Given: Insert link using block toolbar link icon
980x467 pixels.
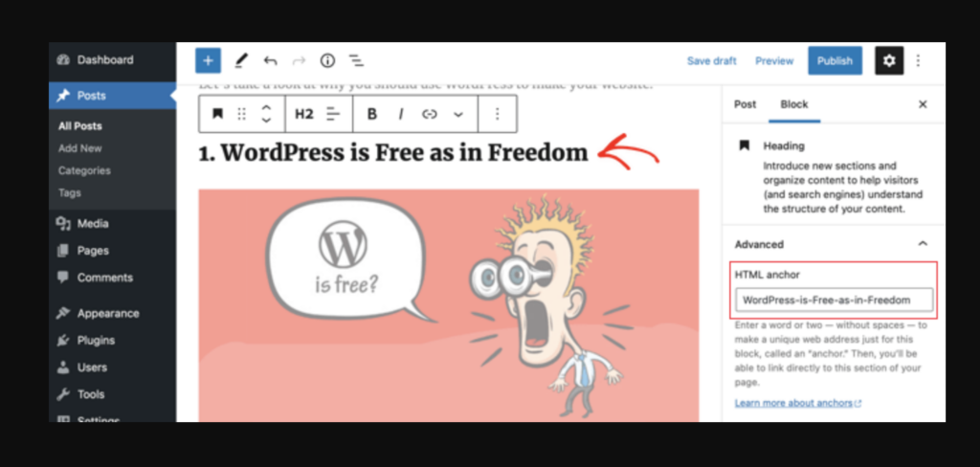Looking at the screenshot, I should click(430, 114).
